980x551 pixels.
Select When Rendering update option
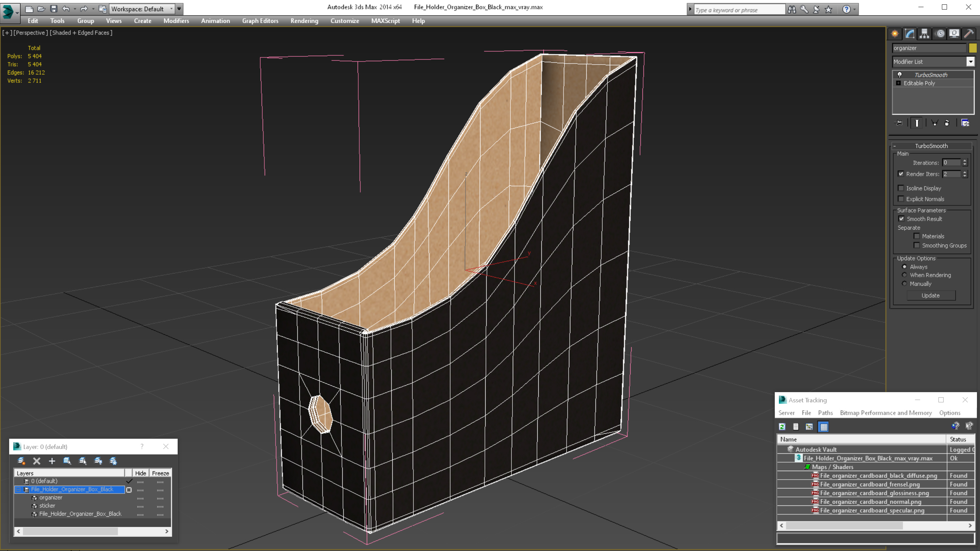pyautogui.click(x=904, y=275)
